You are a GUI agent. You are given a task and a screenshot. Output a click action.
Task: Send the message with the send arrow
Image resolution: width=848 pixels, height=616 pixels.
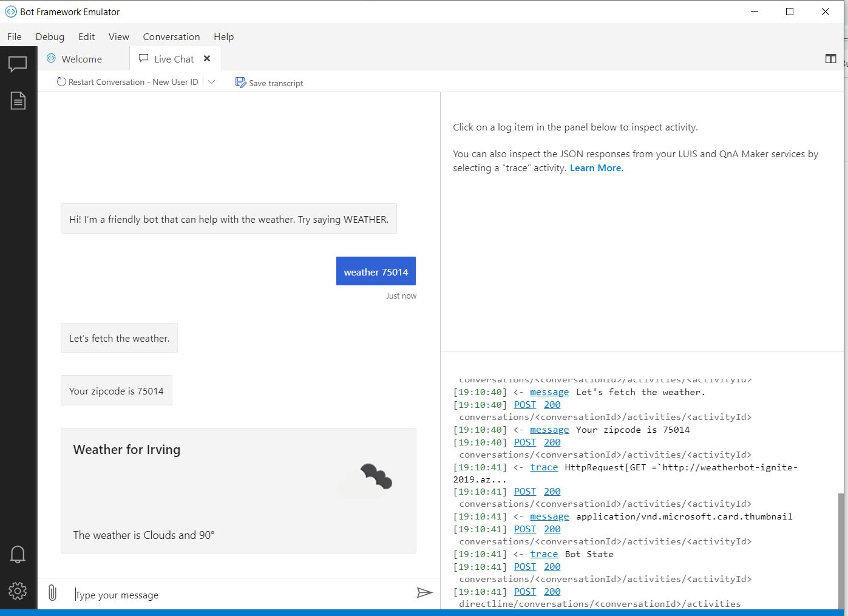[x=425, y=593]
